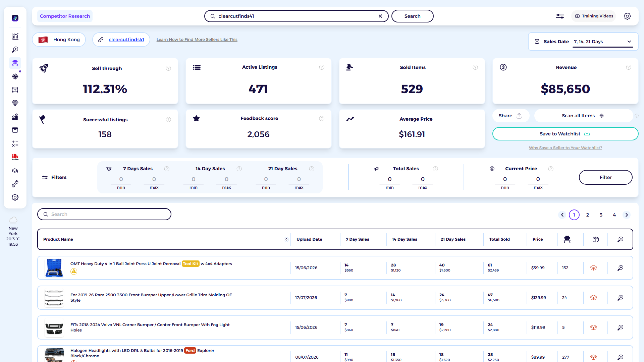This screenshot has height=362, width=644.
Task: Click the Hong Kong country chip
Action: [x=59, y=40]
